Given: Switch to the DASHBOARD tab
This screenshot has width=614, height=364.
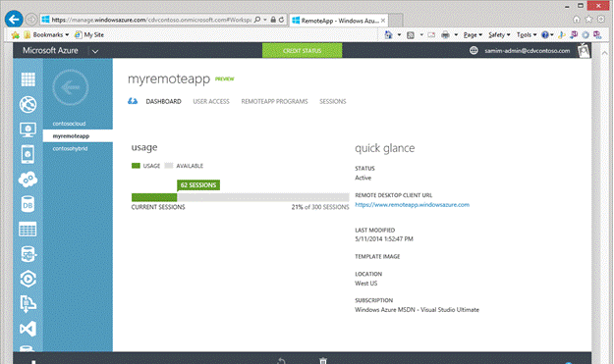Looking at the screenshot, I should pos(164,102).
